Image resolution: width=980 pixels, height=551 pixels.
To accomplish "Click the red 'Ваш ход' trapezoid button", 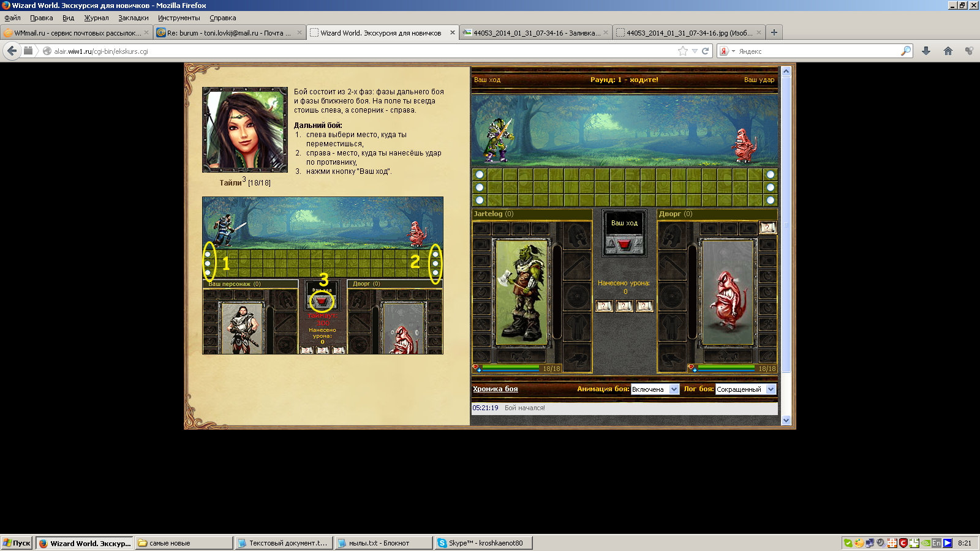I will pos(624,244).
